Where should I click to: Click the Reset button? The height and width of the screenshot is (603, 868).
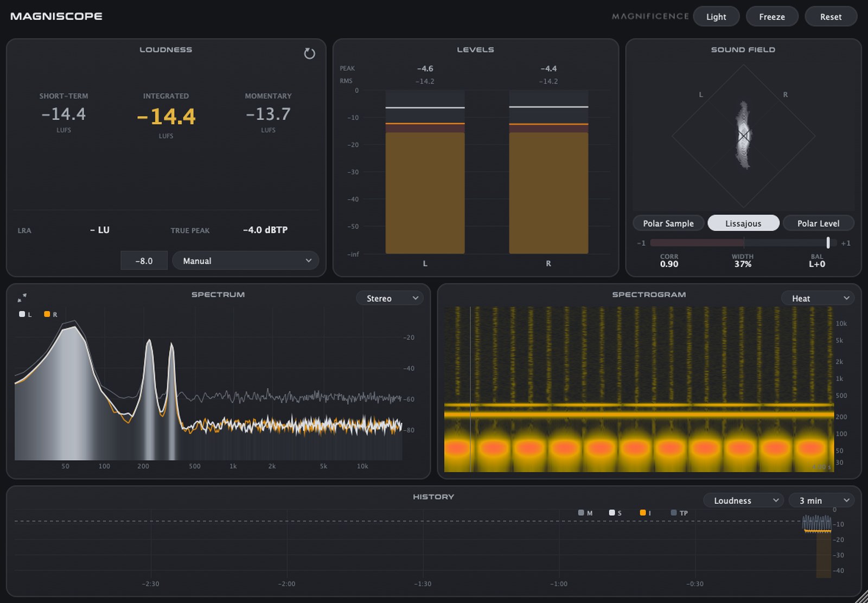pos(831,17)
